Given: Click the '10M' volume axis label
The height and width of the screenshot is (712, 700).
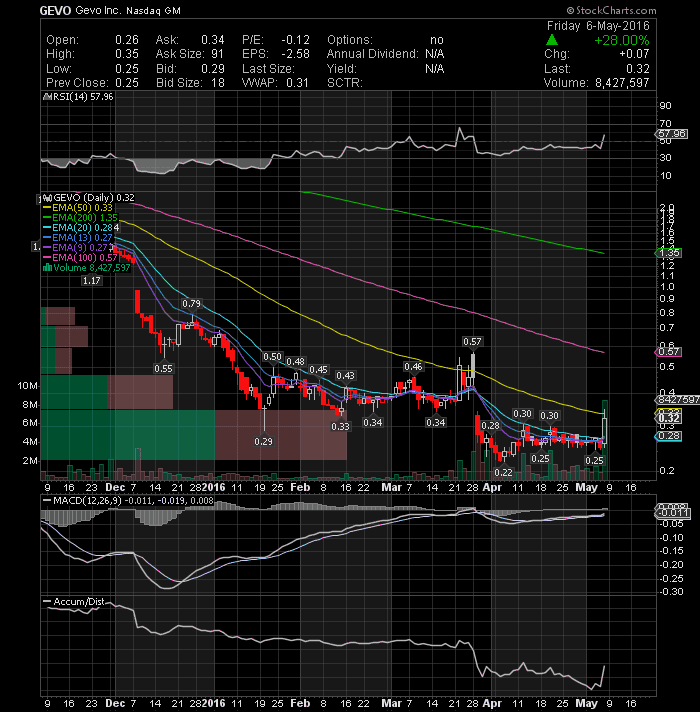Looking at the screenshot, I should coord(27,386).
